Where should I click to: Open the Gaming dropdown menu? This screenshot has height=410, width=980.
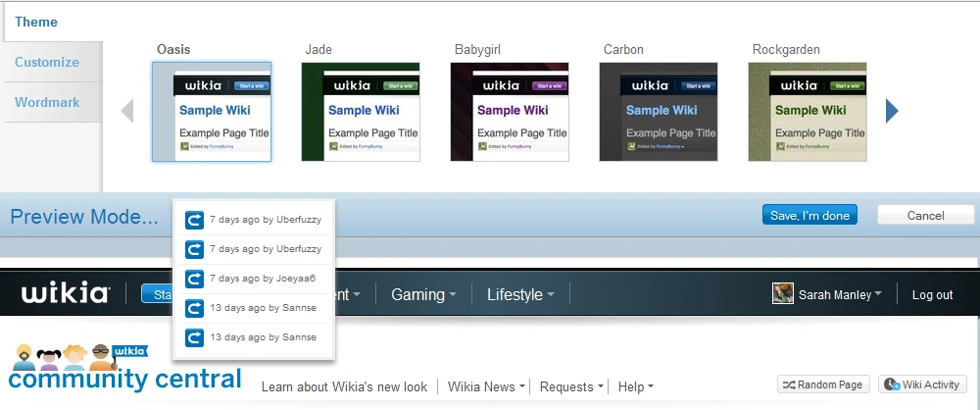point(423,294)
